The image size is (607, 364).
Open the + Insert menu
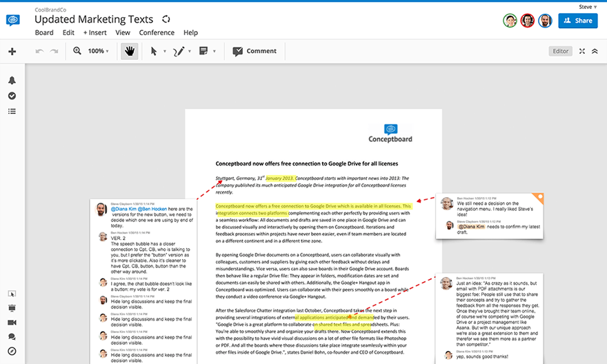[x=95, y=32]
